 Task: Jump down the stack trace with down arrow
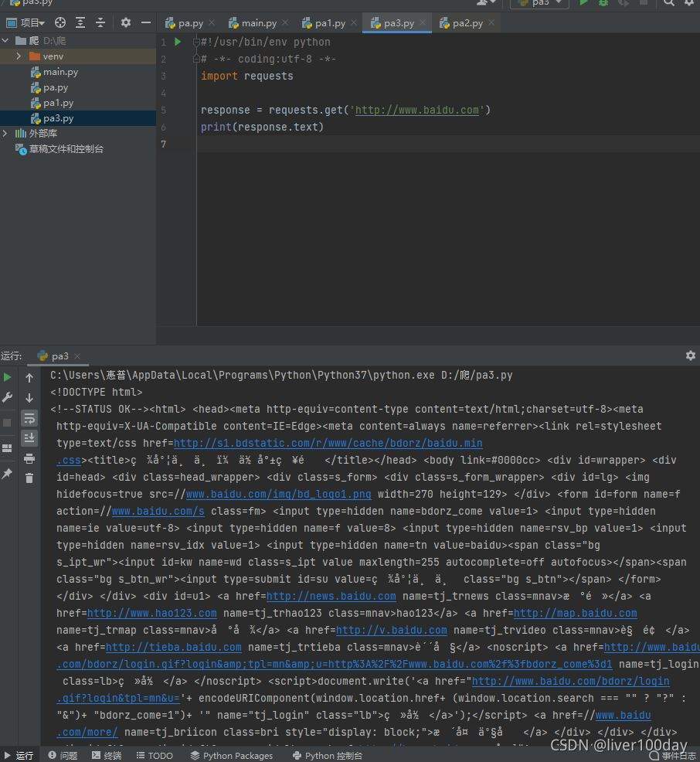click(x=29, y=398)
